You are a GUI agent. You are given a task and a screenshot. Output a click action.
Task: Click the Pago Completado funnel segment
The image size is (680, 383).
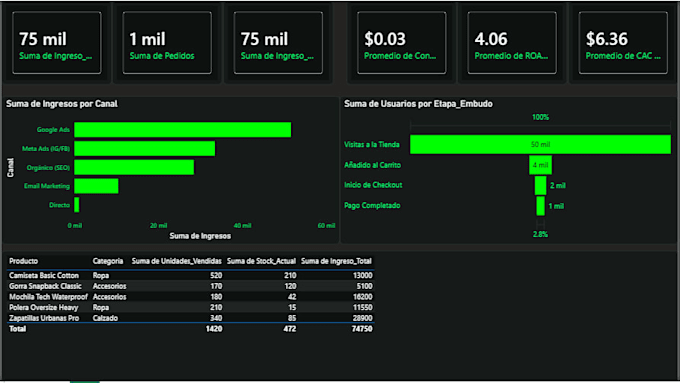click(540, 206)
